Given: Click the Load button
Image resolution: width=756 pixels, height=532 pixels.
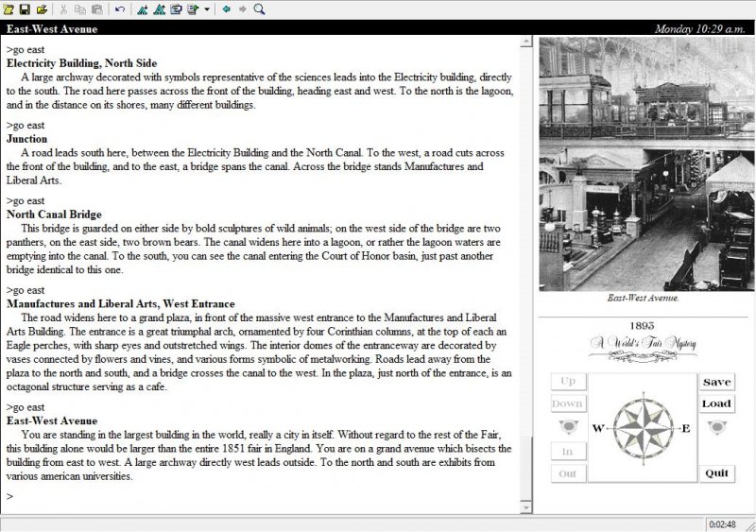Looking at the screenshot, I should pos(717,403).
